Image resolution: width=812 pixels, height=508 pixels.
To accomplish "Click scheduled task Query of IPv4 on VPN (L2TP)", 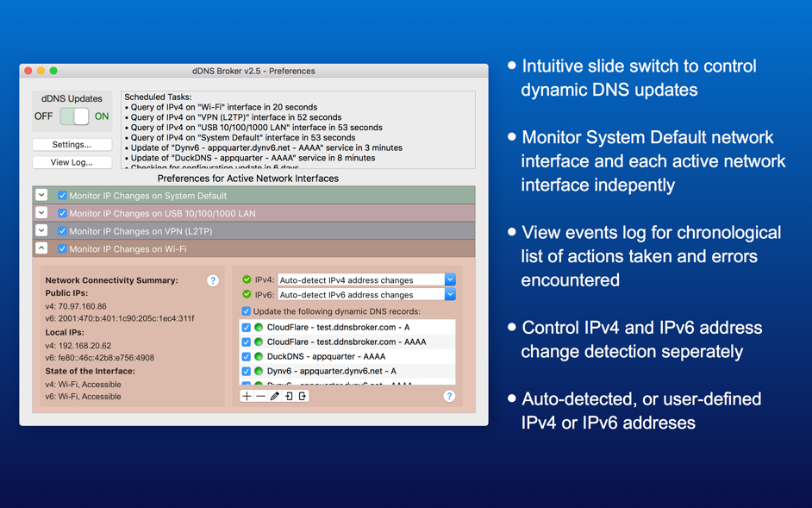I will (233, 117).
